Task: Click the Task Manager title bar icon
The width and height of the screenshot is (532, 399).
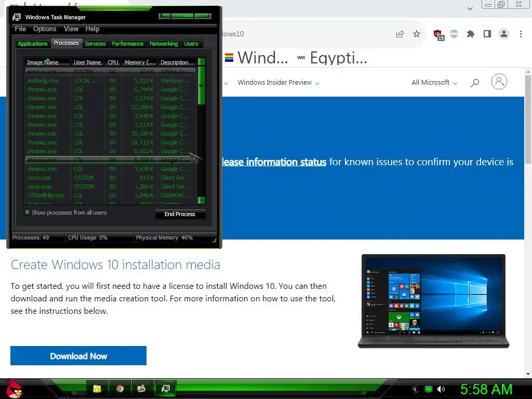Action: point(16,17)
